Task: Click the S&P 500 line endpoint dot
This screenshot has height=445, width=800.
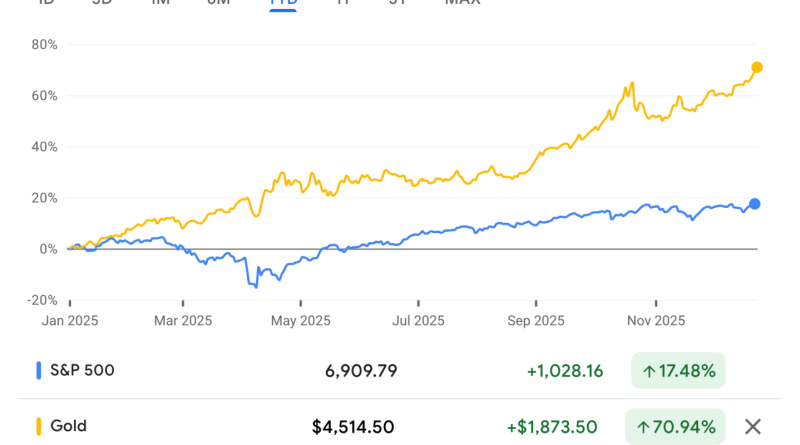Action: tap(755, 203)
